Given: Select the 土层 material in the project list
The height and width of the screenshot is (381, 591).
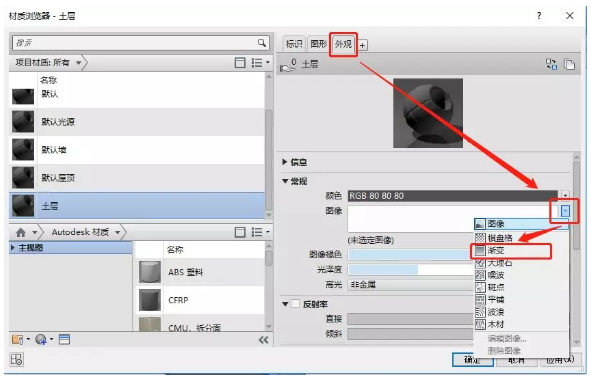Looking at the screenshot, I should [136, 206].
